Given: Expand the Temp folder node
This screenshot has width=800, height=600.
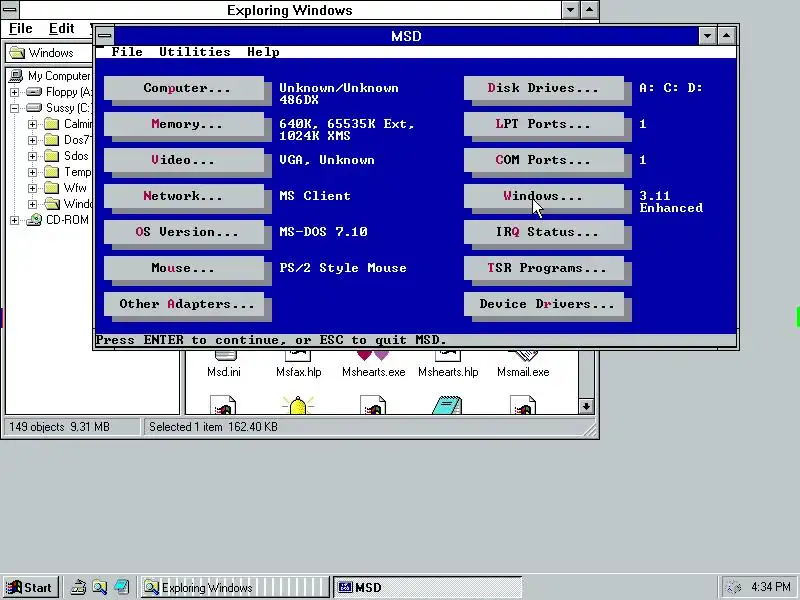Looking at the screenshot, I should [x=32, y=172].
